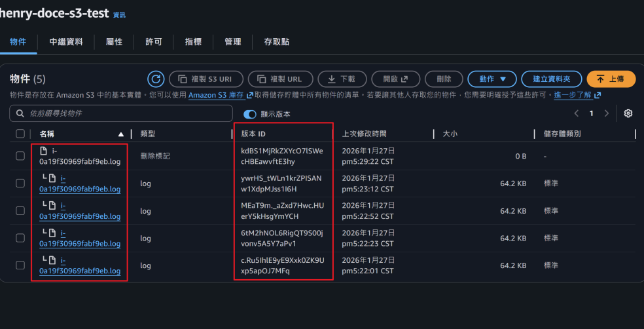This screenshot has height=329, width=644.
Task: Click external link icon after Amazon S3 庫存
Action: pos(250,96)
